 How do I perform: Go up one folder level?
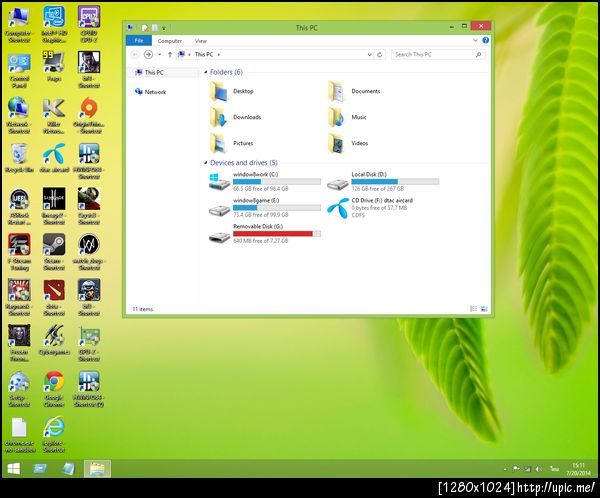170,55
